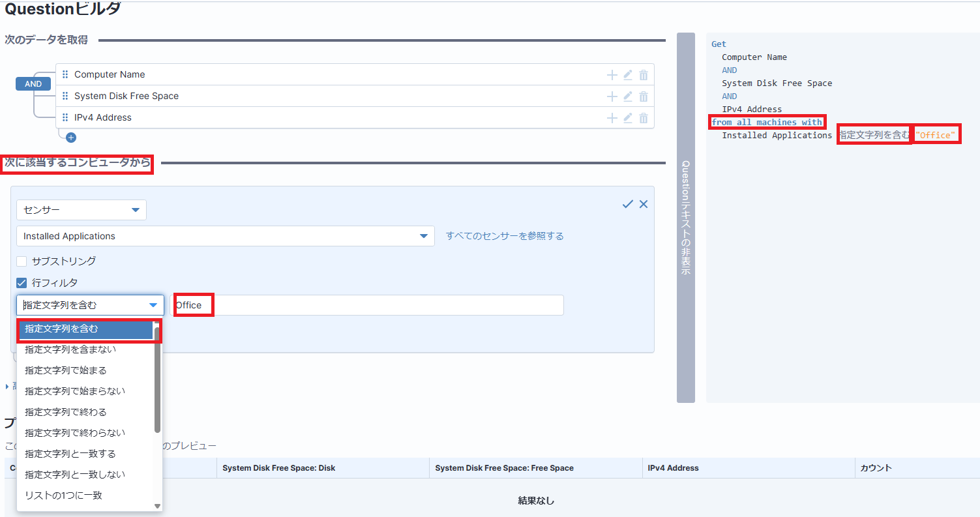Open the Installed Applications sensor dropdown
This screenshot has width=980, height=517.
point(226,236)
